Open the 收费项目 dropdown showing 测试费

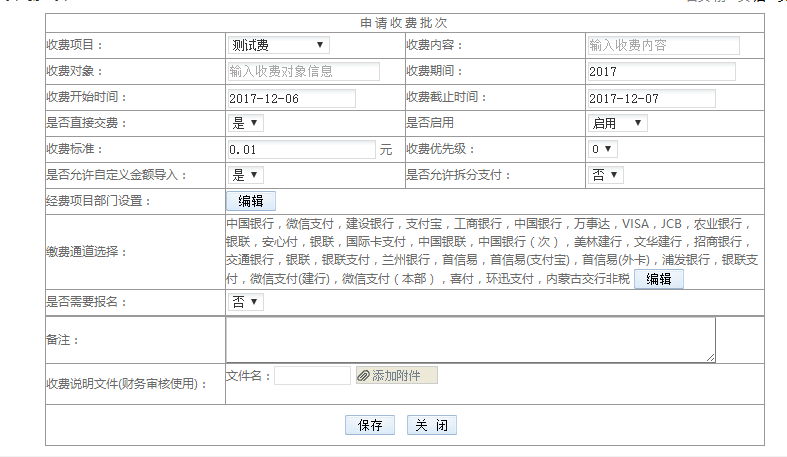tap(278, 45)
